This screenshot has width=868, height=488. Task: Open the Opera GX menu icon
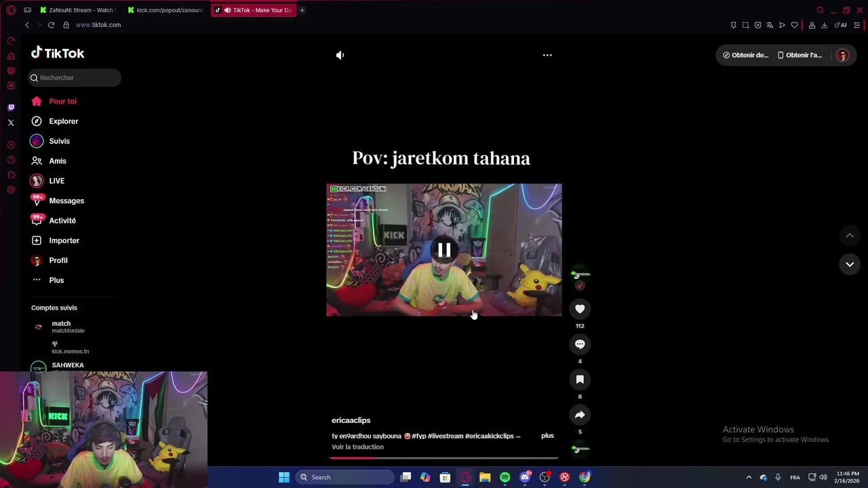click(11, 10)
